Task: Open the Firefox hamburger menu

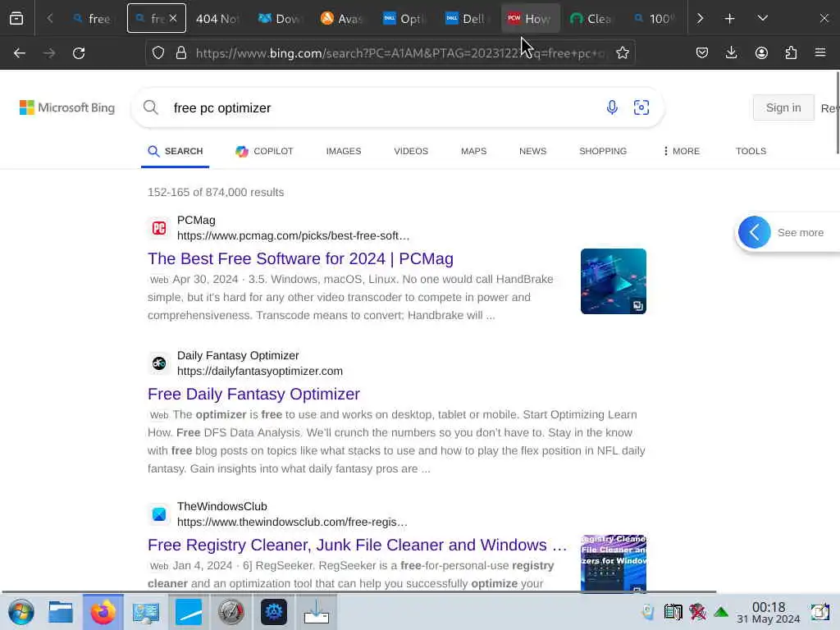Action: (x=820, y=53)
